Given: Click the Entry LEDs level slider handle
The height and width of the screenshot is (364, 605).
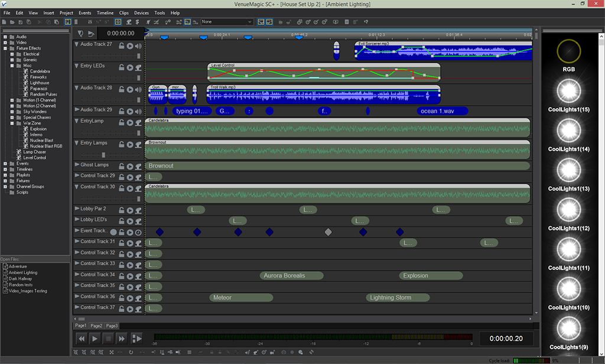Looking at the screenshot, I should (139, 77).
